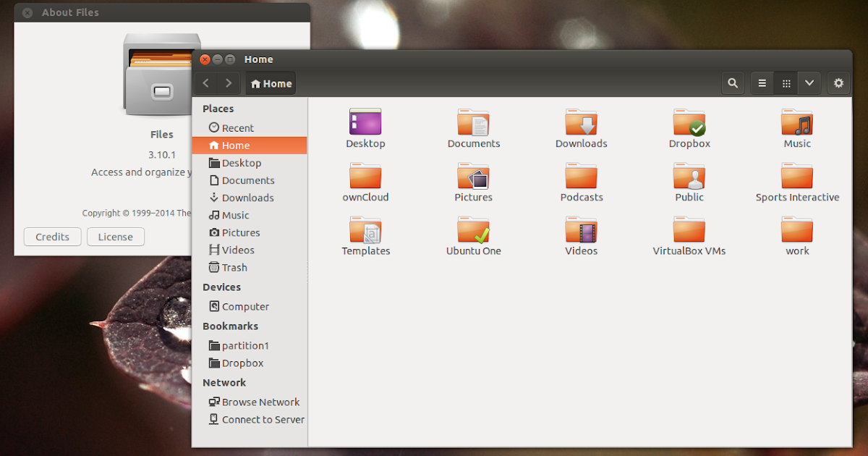The height and width of the screenshot is (456, 868).
Task: Switch to grid view
Action: 786,83
